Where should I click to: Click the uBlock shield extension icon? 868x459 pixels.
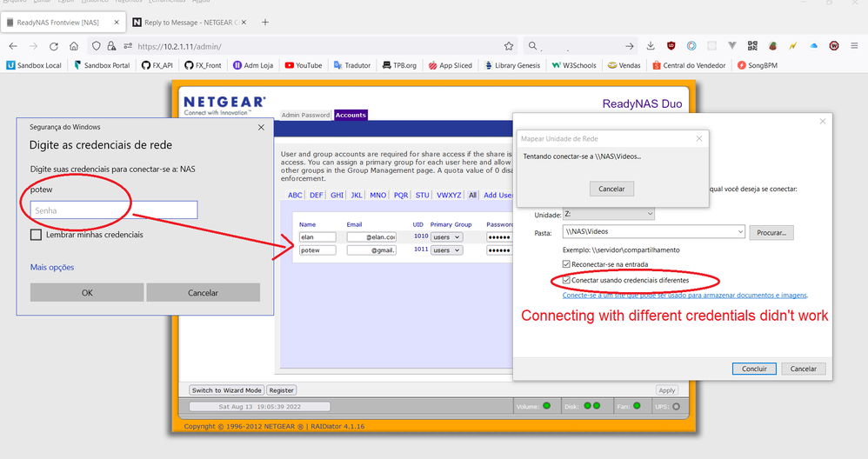pos(671,46)
